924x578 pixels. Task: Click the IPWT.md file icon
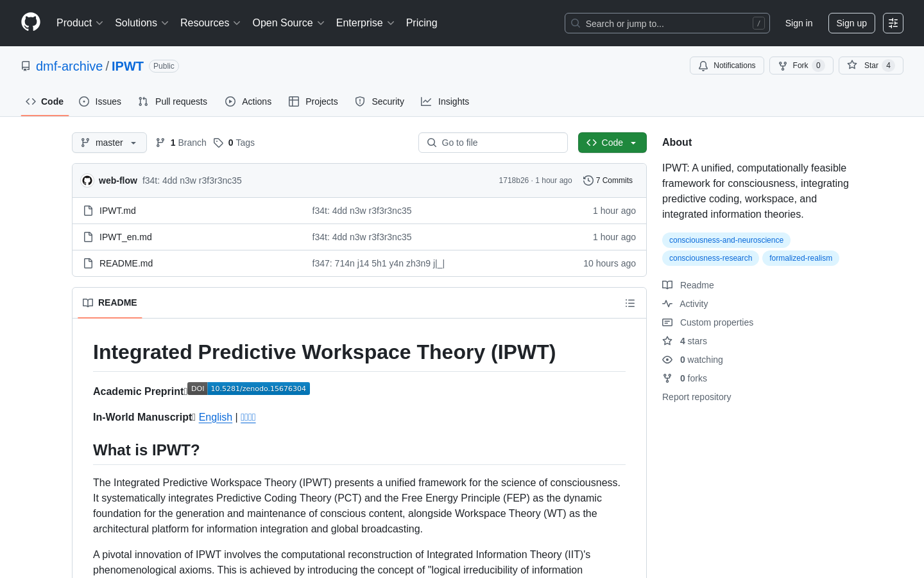coord(89,211)
